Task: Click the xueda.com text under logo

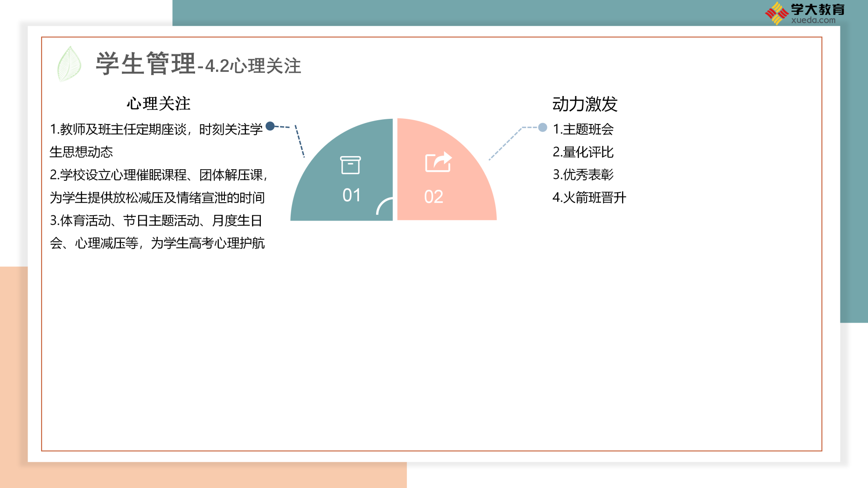Action: [813, 20]
